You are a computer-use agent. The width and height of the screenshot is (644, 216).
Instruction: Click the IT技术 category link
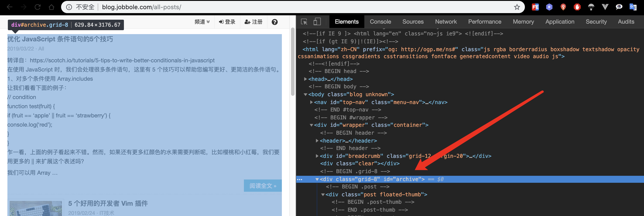tap(107, 213)
